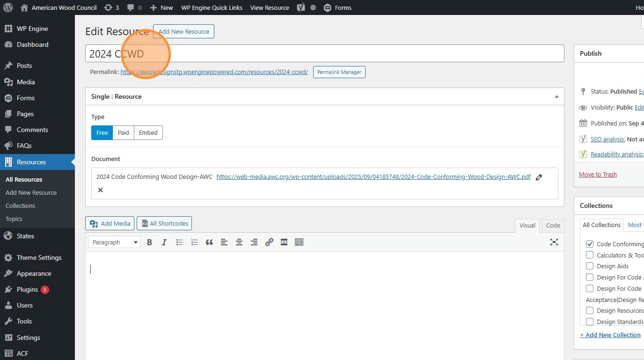Remove the attached document with X icon
Viewport: 644px width, 360px height.
coord(100,190)
